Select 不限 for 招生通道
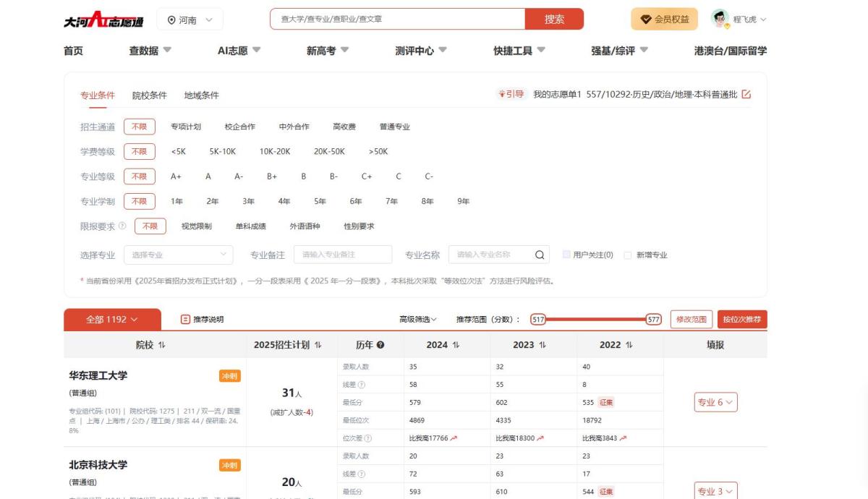The width and height of the screenshot is (868, 499). pos(140,127)
